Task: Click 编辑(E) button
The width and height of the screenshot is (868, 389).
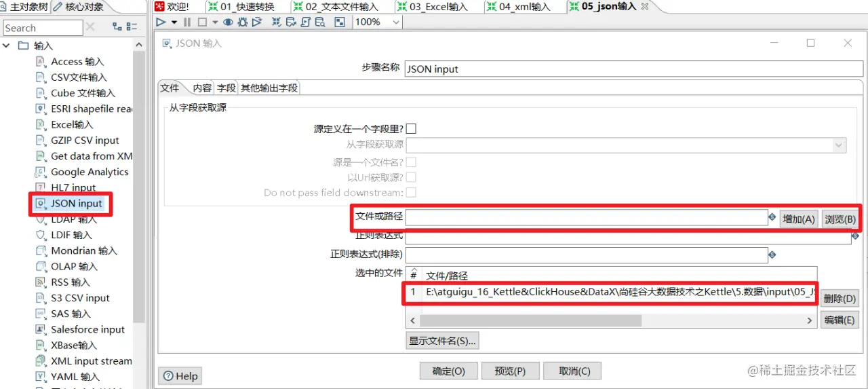Action: pos(840,320)
